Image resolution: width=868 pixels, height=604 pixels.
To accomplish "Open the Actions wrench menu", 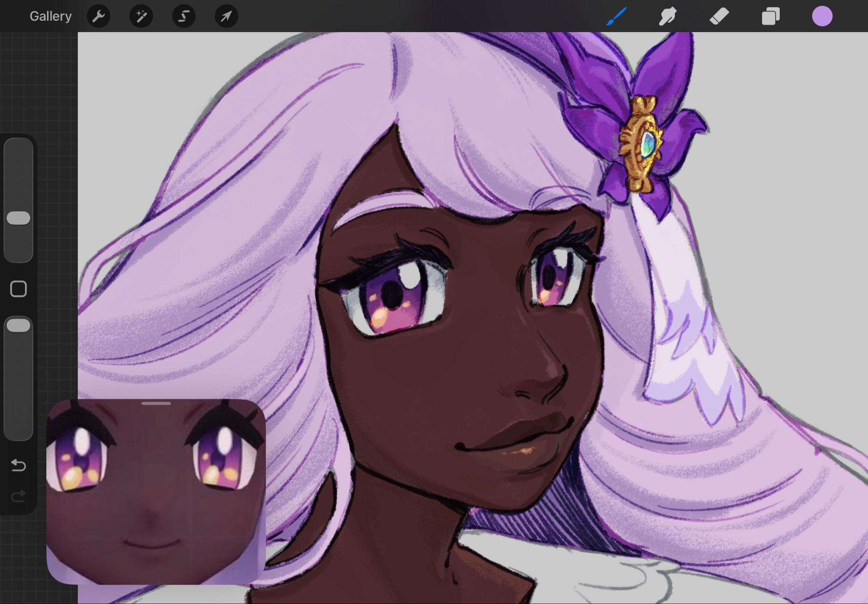I will [98, 16].
